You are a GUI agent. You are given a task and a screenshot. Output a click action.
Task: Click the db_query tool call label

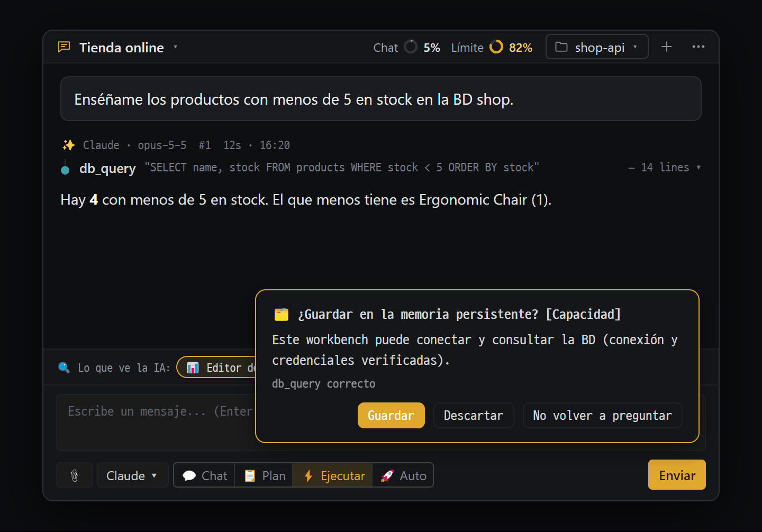click(107, 168)
